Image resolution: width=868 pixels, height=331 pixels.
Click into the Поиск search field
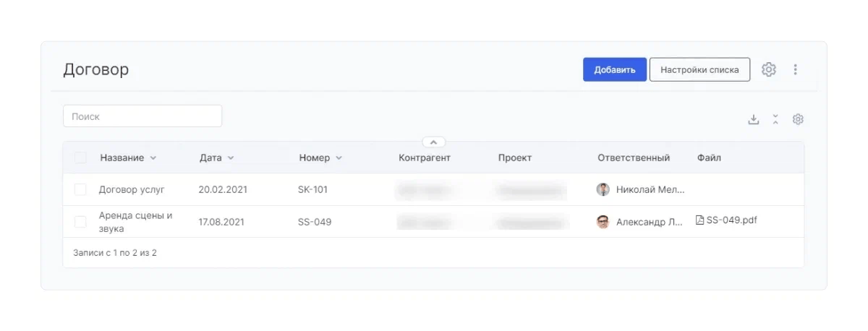(x=142, y=116)
